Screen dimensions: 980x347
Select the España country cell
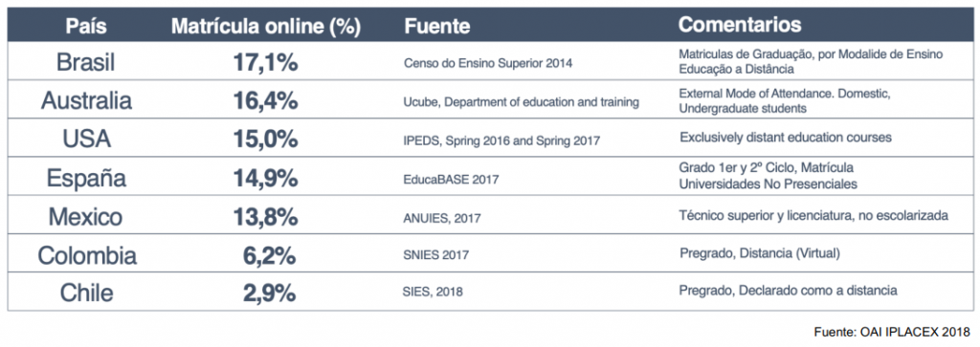pyautogui.click(x=86, y=179)
